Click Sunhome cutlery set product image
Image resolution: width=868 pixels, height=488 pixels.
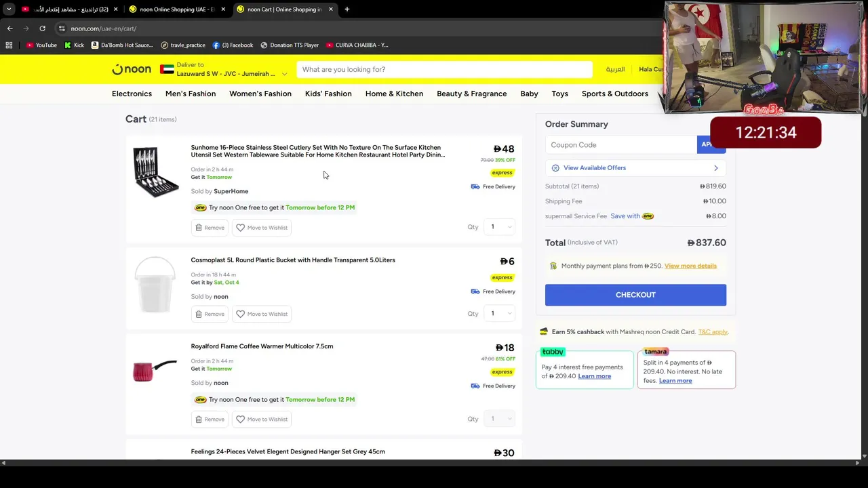(155, 172)
